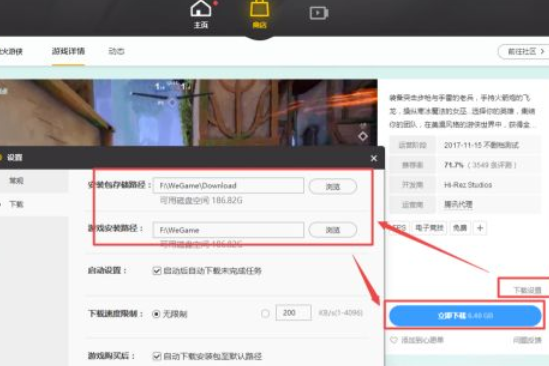Switch to the 游戏详情 tab
Viewport: 549px width, 366px height.
click(68, 51)
